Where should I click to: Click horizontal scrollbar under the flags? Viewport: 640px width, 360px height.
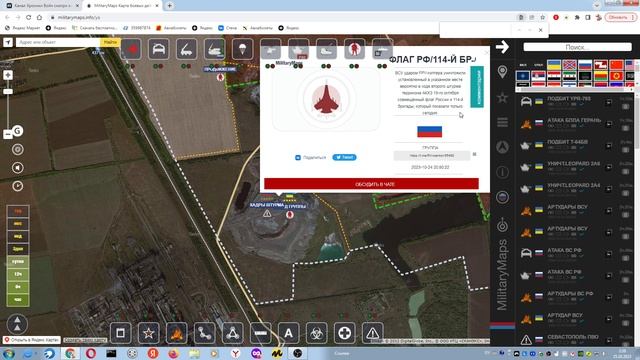[x=575, y=89]
